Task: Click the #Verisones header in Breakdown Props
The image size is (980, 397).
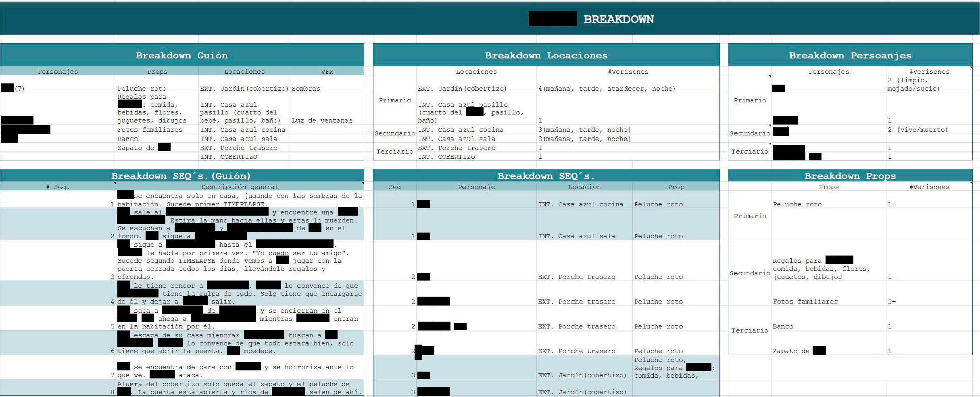Action: (929, 187)
